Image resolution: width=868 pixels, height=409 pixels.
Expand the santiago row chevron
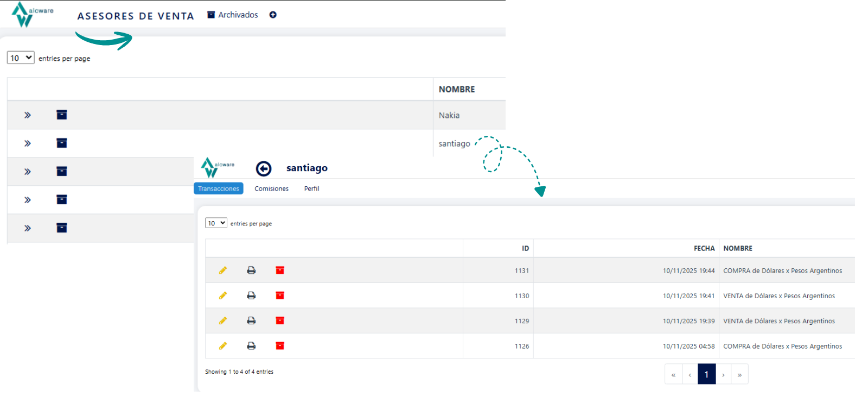point(28,143)
